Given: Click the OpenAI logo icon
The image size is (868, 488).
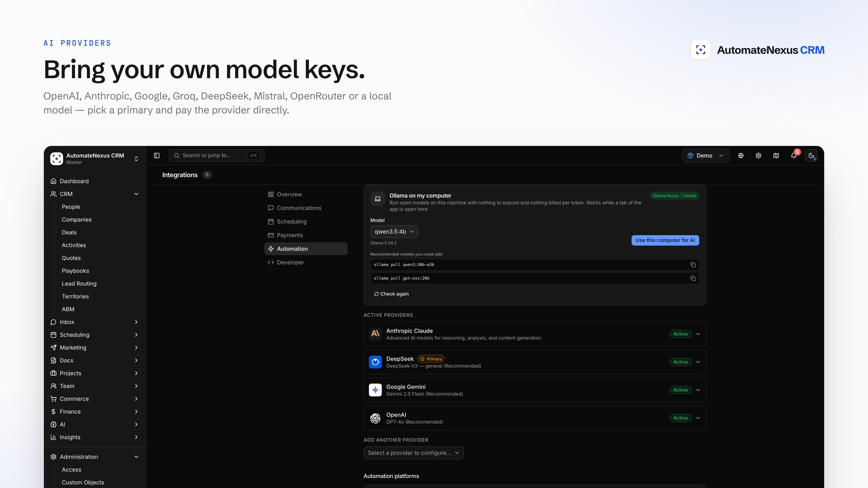Looking at the screenshot, I should [x=375, y=418].
